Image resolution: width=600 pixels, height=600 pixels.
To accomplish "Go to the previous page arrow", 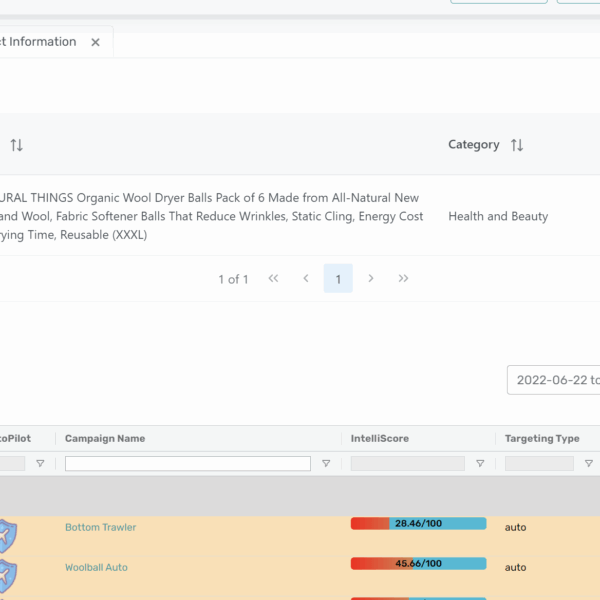I will click(x=306, y=278).
